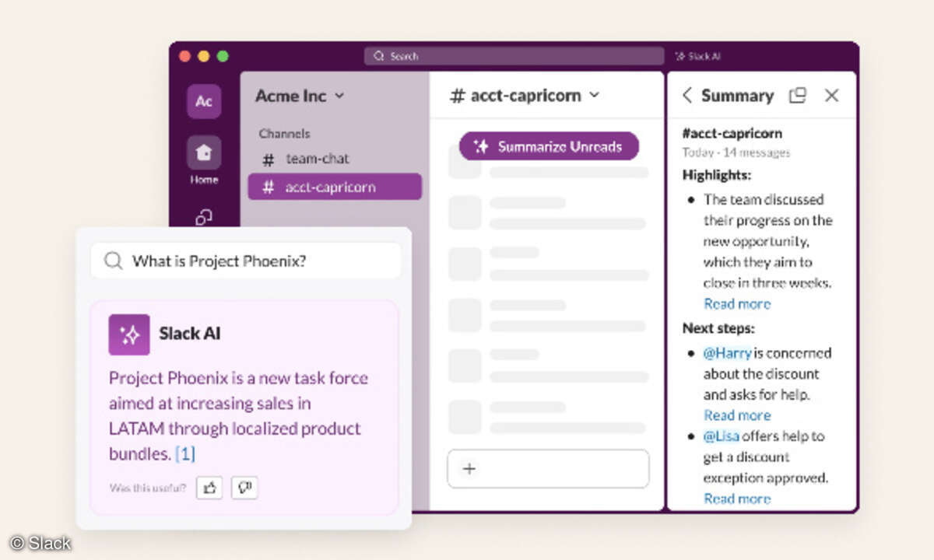Image resolution: width=934 pixels, height=560 pixels.
Task: Go back using Summary panel chevron
Action: (x=686, y=95)
